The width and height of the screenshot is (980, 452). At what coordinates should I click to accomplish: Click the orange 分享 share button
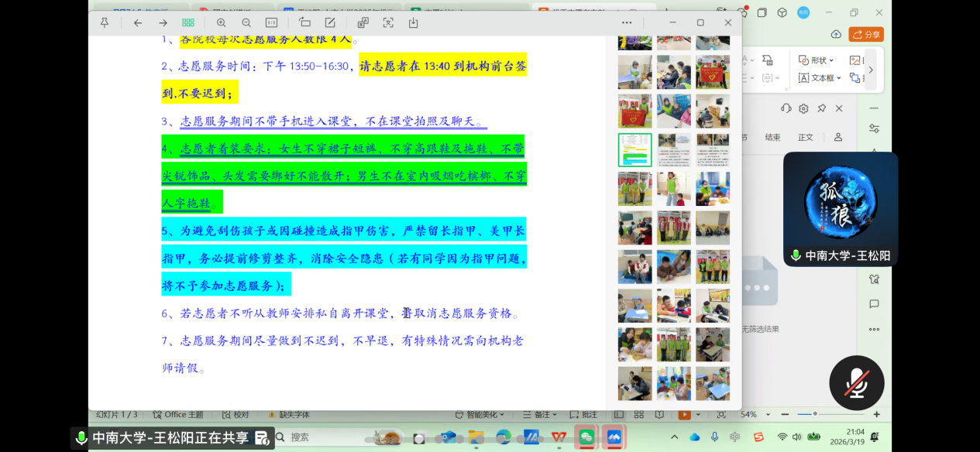point(866,34)
